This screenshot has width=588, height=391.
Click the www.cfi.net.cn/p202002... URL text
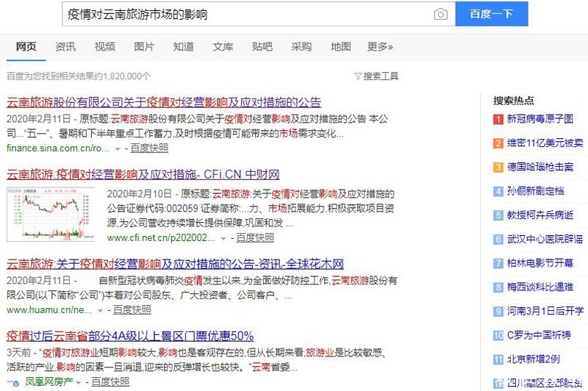point(161,238)
